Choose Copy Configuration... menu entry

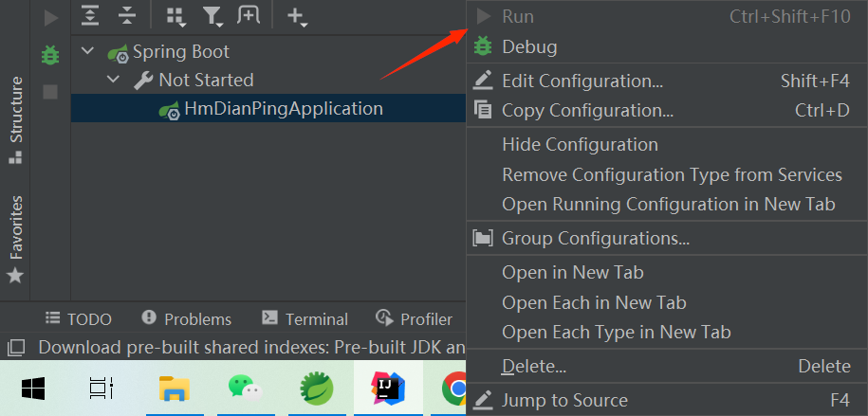pyautogui.click(x=667, y=110)
